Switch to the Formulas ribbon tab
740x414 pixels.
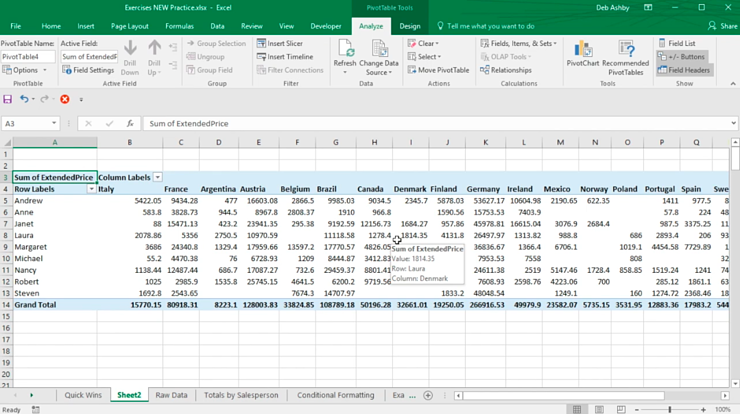[x=179, y=26]
